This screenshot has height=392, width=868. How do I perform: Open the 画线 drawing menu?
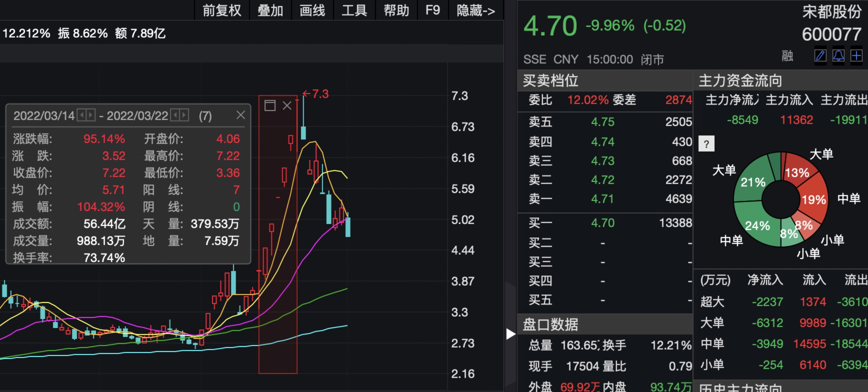312,10
